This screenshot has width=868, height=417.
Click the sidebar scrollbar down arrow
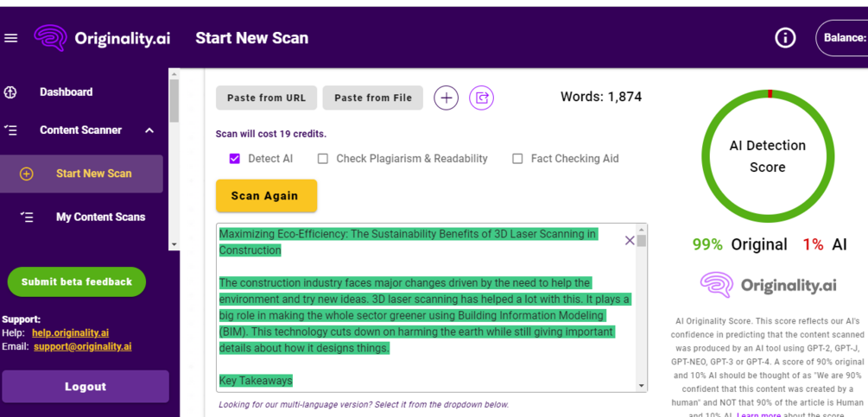(174, 243)
